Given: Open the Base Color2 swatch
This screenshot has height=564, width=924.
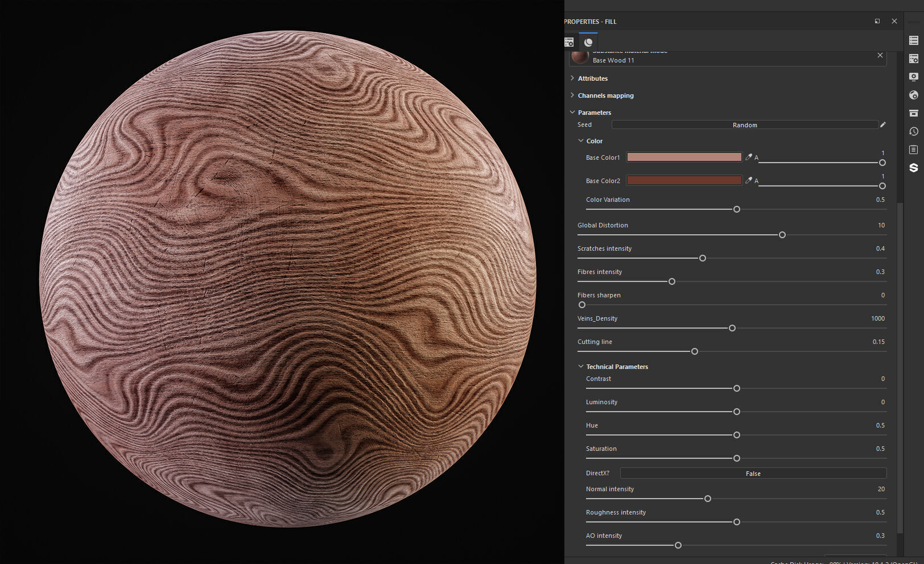Looking at the screenshot, I should pos(684,180).
